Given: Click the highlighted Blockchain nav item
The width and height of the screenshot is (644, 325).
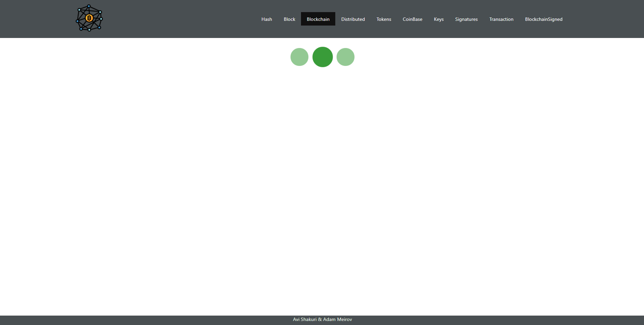Looking at the screenshot, I should 318,19.
